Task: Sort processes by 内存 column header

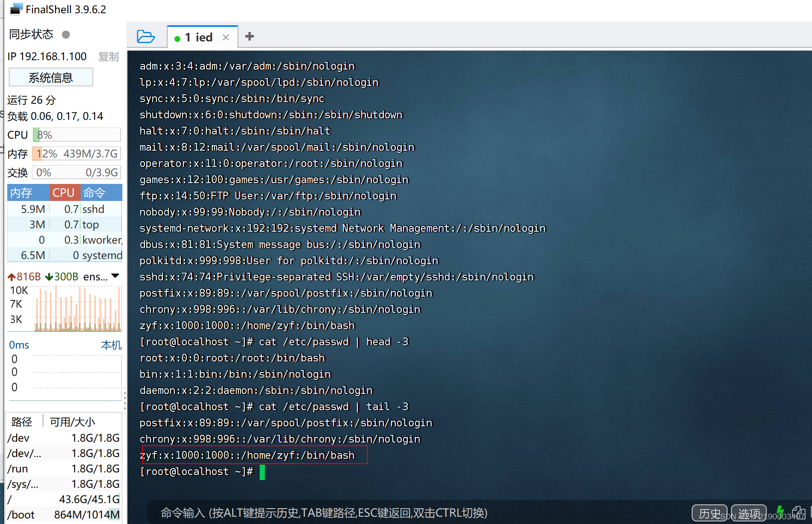Action: (28, 192)
